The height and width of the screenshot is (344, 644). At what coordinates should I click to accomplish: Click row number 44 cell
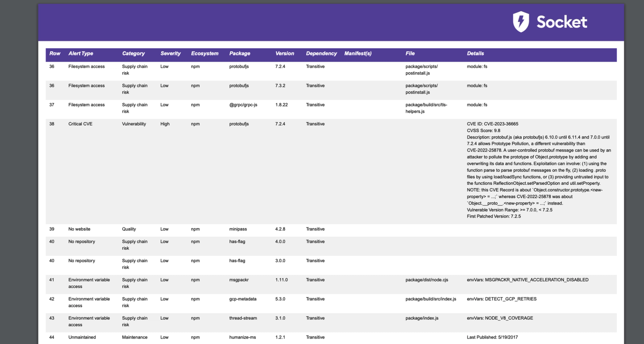(52, 337)
